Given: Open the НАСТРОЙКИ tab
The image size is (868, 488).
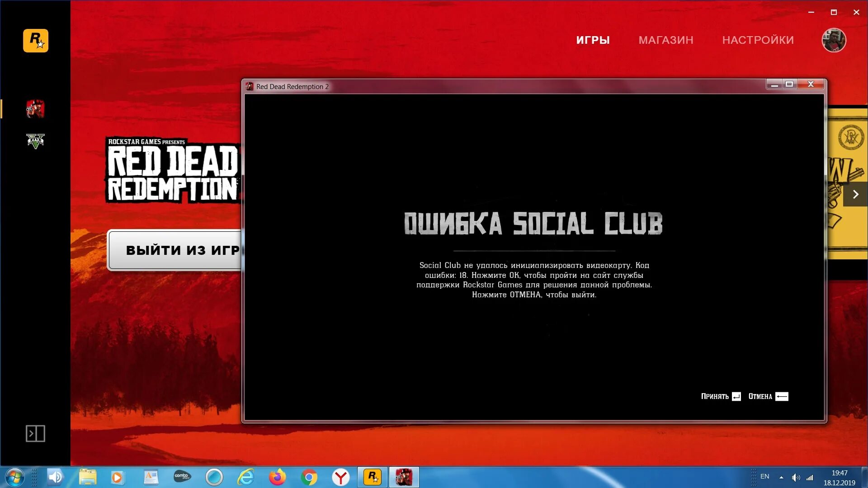Looking at the screenshot, I should (x=758, y=40).
